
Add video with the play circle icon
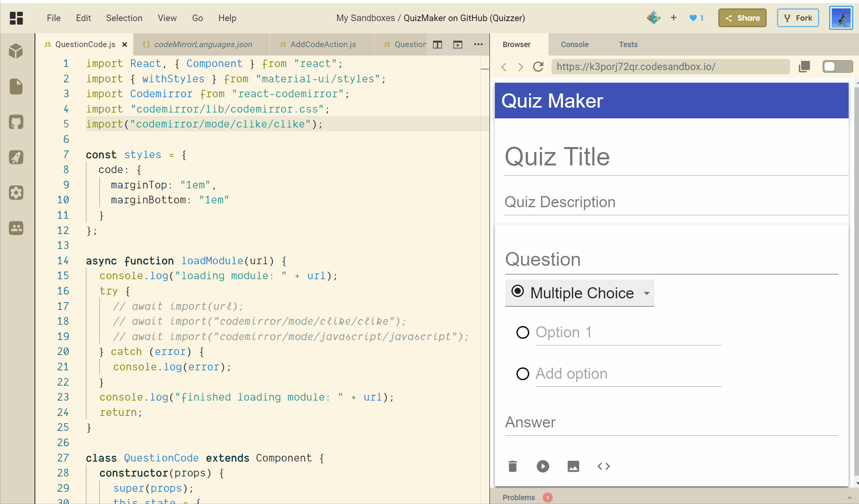pos(543,466)
